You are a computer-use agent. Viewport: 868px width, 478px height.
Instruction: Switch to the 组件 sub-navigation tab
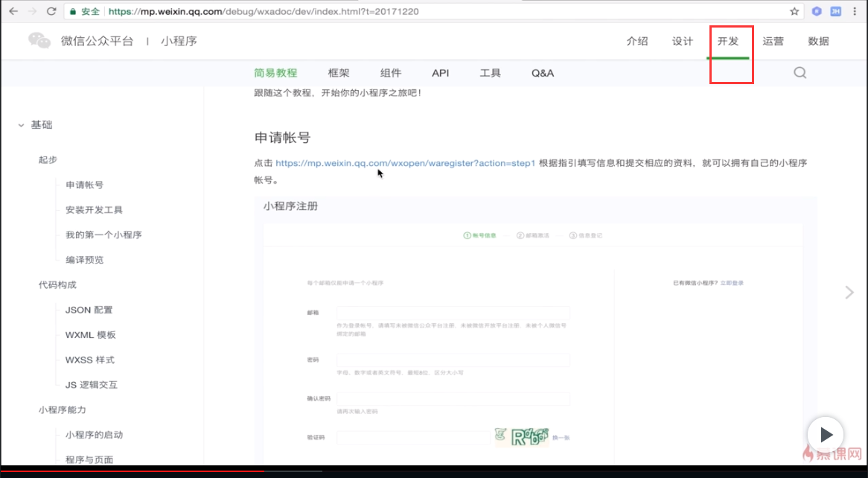[391, 73]
